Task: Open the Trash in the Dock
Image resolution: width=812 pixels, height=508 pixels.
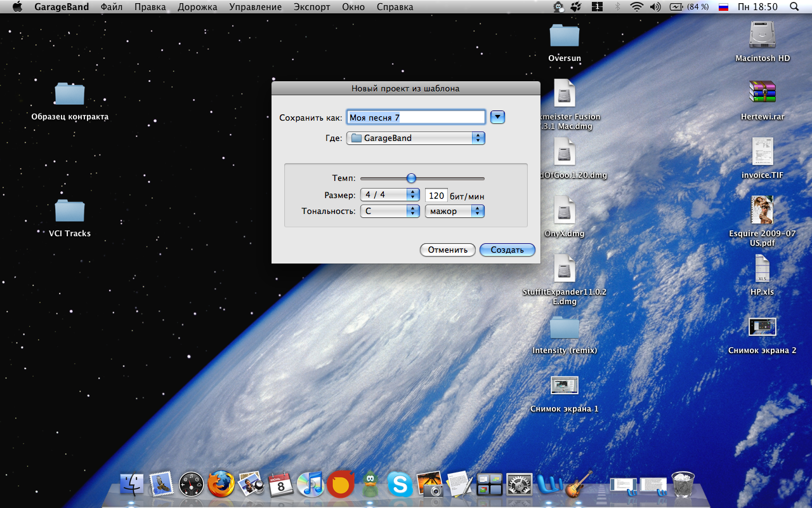Action: coord(683,485)
